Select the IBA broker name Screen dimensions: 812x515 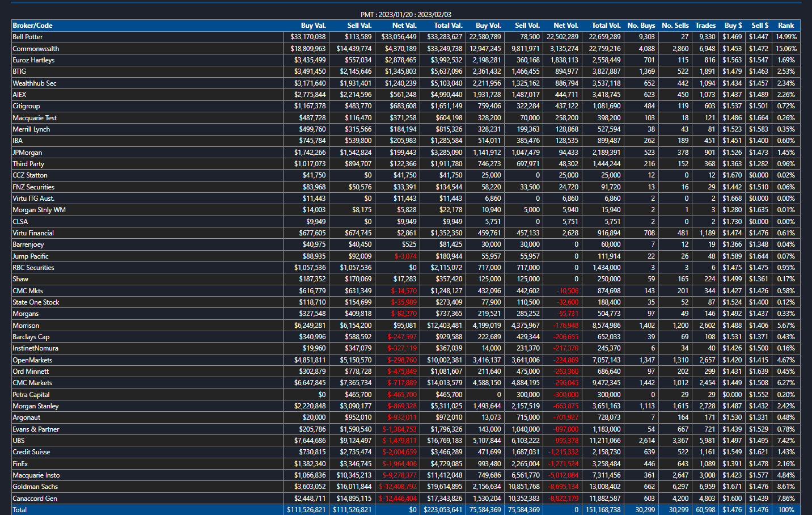(x=18, y=141)
